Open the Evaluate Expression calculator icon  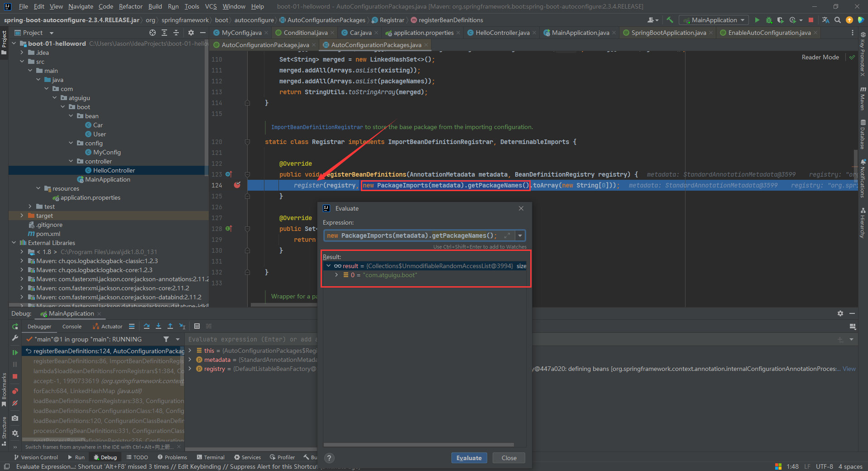tap(197, 326)
